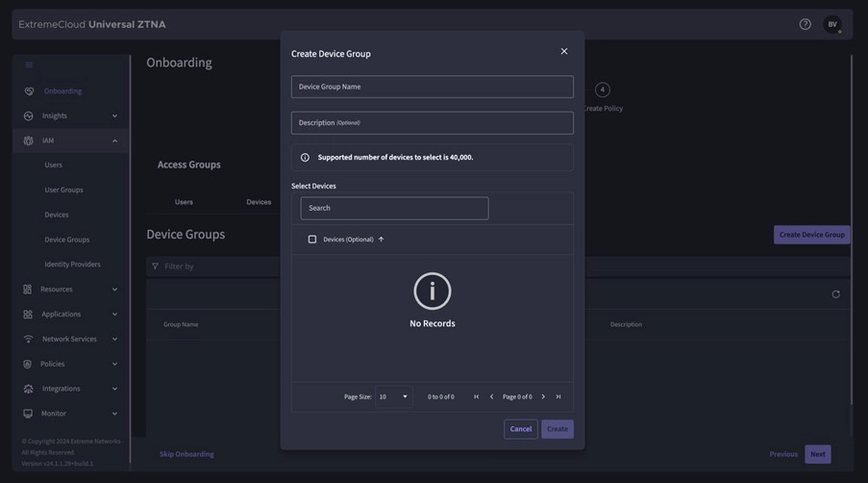Open Device Groups in the sidebar
The height and width of the screenshot is (483, 868).
pos(66,240)
